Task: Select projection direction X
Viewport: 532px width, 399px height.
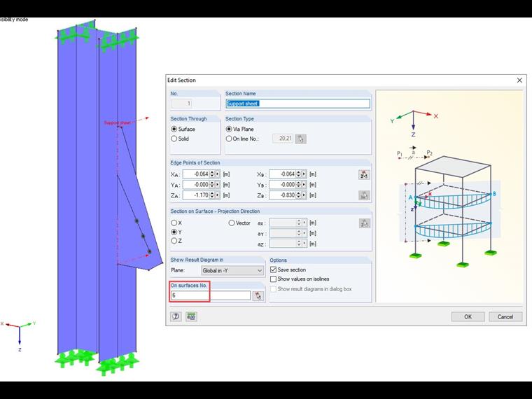Action: coord(174,223)
